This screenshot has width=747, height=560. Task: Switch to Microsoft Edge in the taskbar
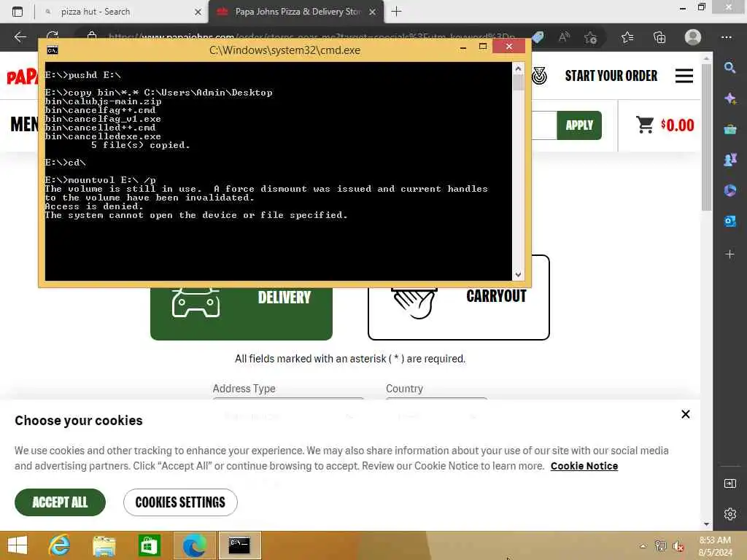coord(194,545)
